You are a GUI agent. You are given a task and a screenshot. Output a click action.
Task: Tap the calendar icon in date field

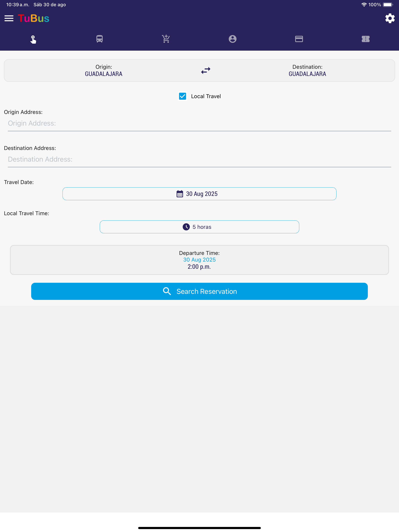click(x=180, y=194)
